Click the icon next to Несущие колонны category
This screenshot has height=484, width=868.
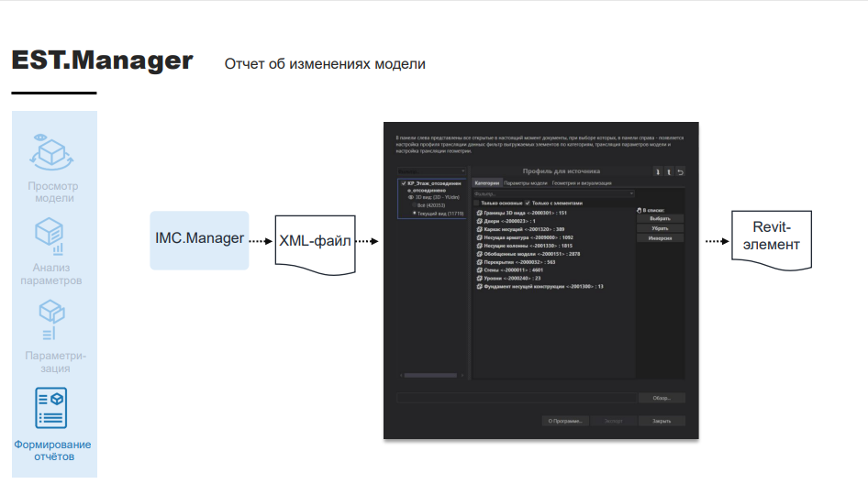point(479,246)
